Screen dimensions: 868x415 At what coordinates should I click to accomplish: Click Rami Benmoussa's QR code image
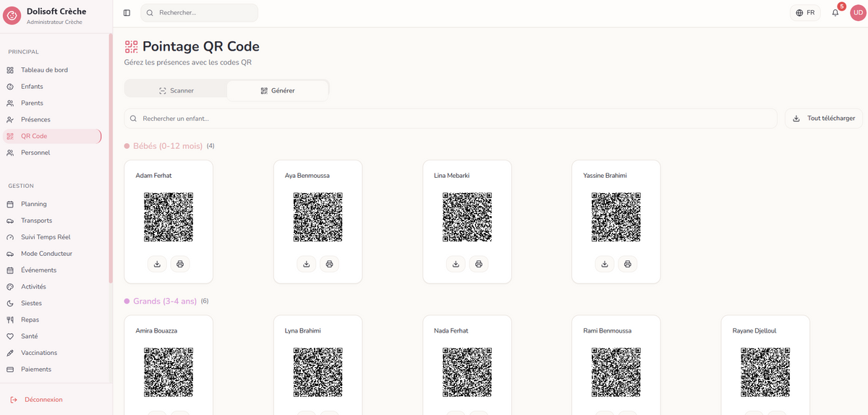616,372
